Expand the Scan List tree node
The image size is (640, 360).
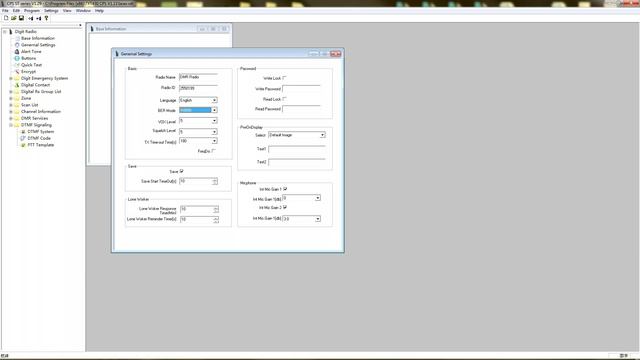pos(11,105)
